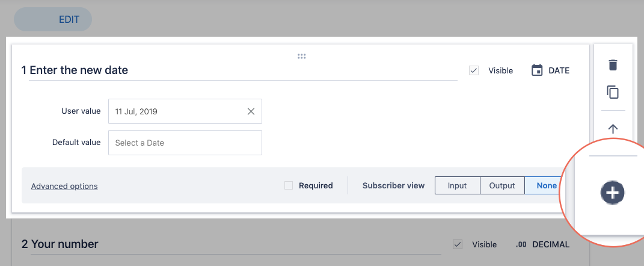
Task: Add a new field with plus icon
Action: click(613, 193)
